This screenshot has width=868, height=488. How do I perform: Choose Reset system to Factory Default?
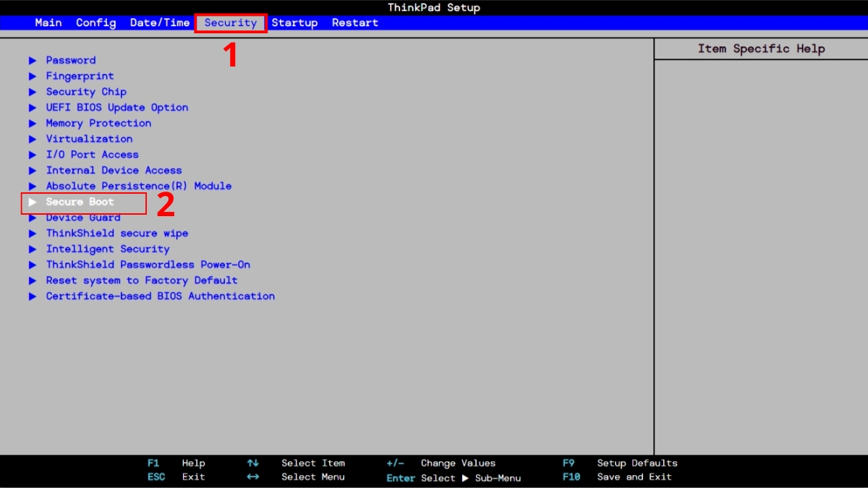coord(142,281)
